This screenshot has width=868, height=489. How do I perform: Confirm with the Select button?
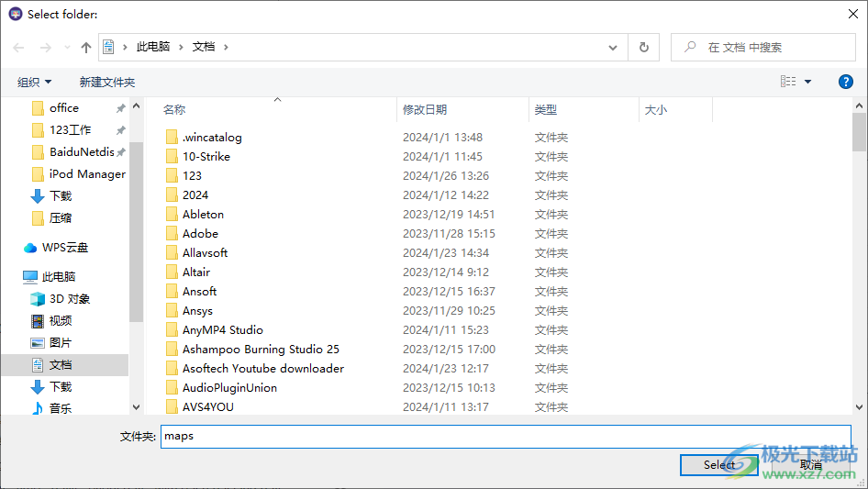719,465
